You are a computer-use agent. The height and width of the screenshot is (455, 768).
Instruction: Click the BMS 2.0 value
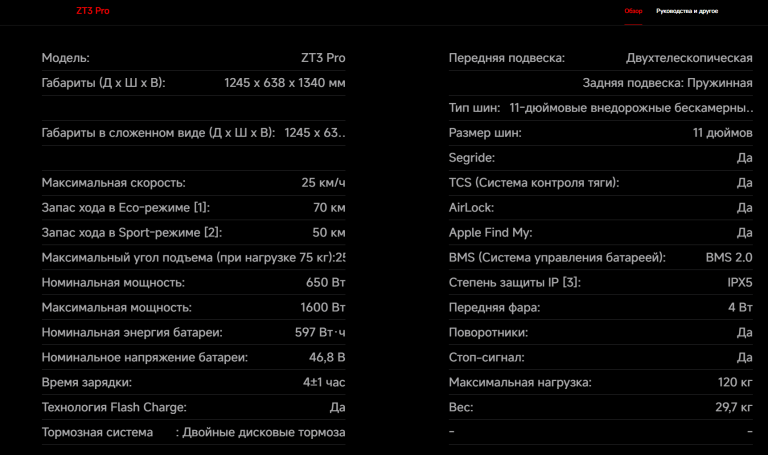point(729,258)
